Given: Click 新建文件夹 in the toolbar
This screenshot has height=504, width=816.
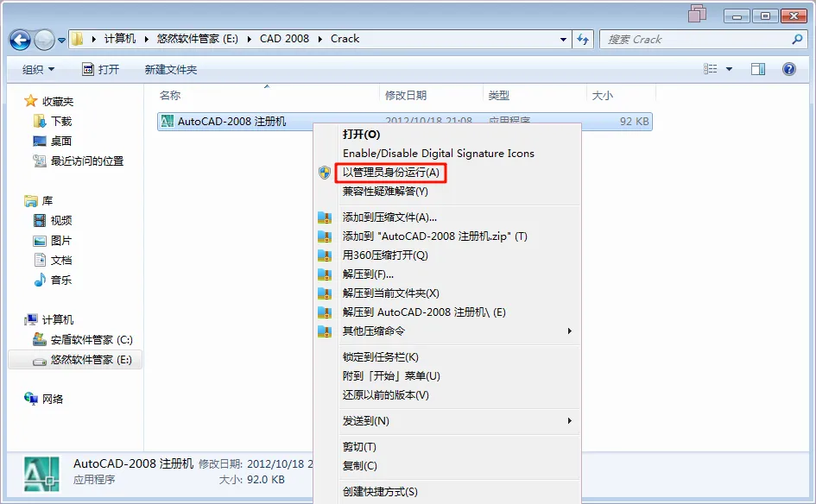Looking at the screenshot, I should click(x=171, y=70).
